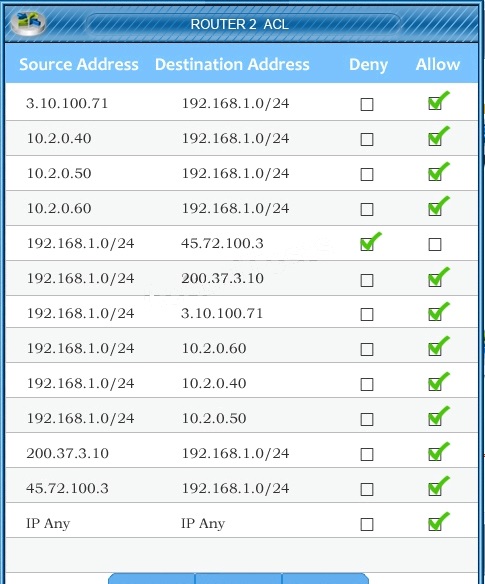Check Deny for source 3.10.100.71
This screenshot has height=584, width=485.
367,104
